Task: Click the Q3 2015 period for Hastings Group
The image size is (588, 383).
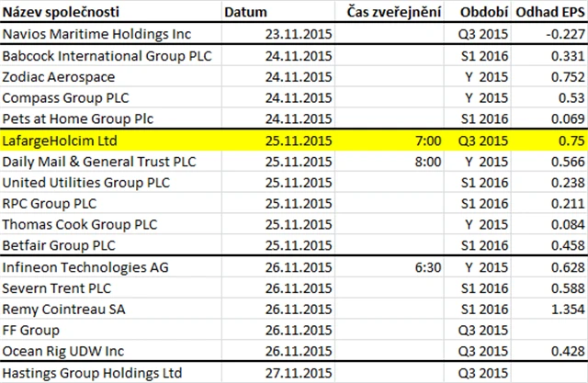Action: pos(483,373)
